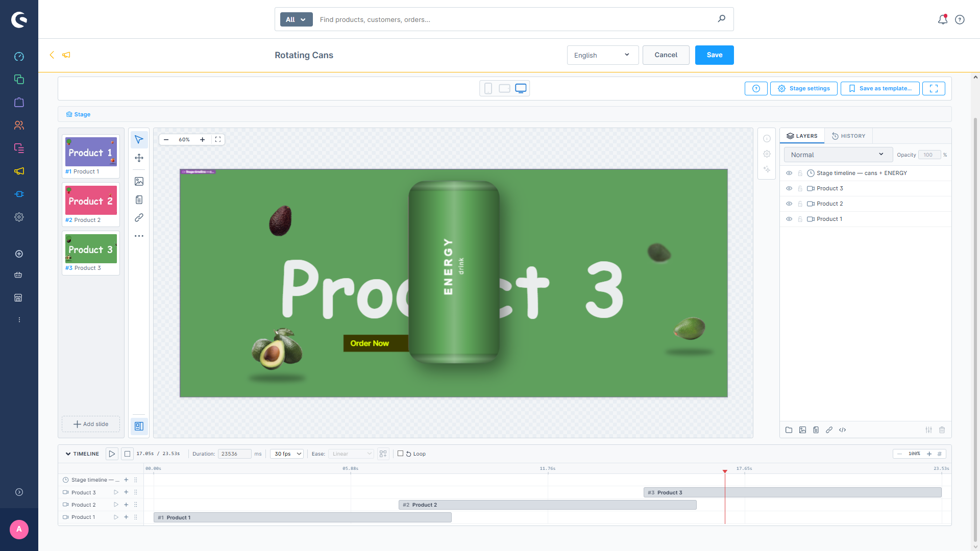The height and width of the screenshot is (551, 980).
Task: Click the Save button
Action: point(714,55)
